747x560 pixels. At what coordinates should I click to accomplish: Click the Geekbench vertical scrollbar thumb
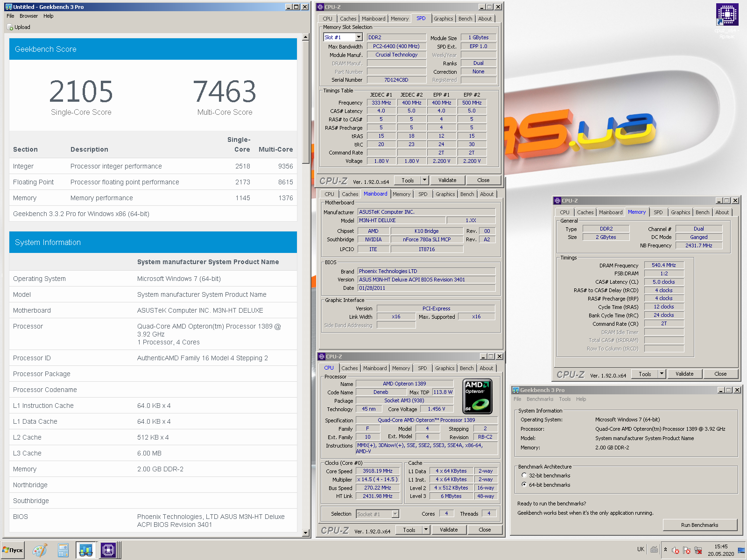306,102
